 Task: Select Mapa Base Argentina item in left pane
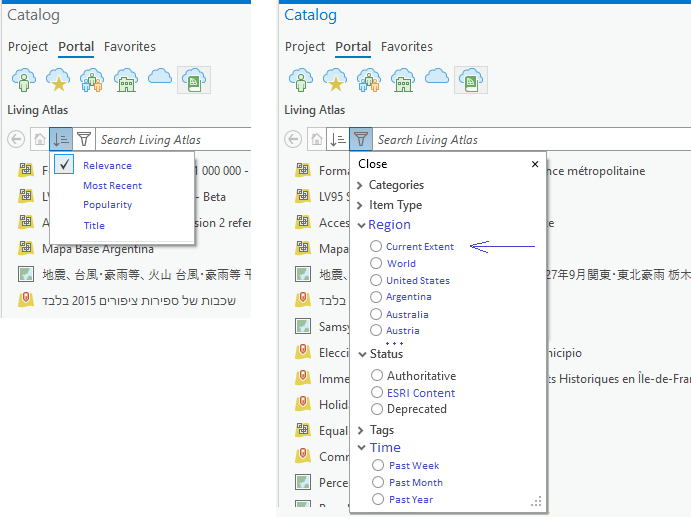(x=98, y=249)
